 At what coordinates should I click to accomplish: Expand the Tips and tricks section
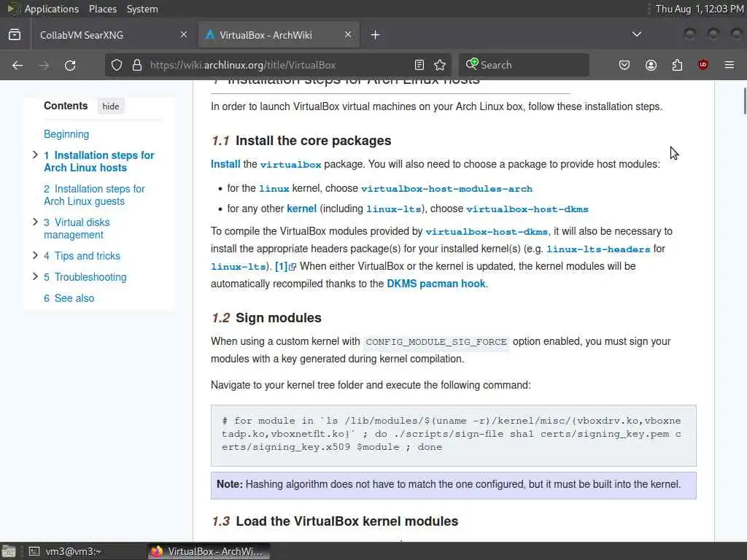click(35, 255)
